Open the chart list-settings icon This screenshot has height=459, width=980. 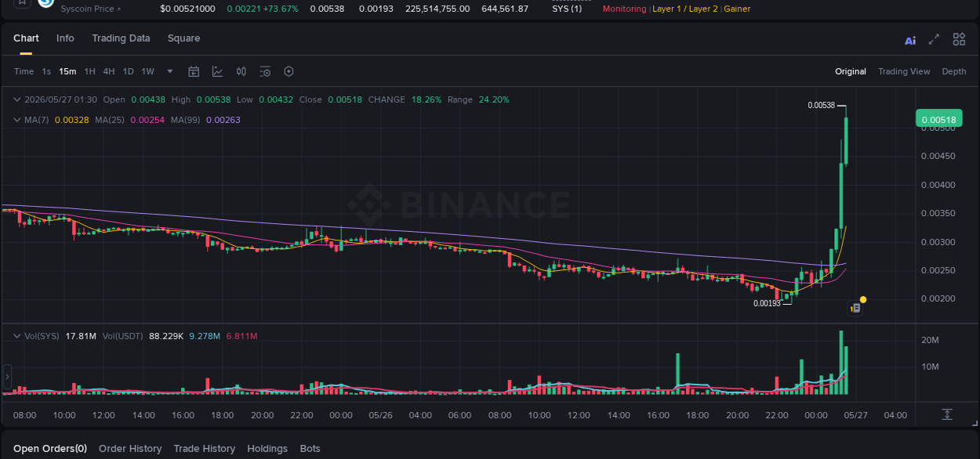point(265,71)
